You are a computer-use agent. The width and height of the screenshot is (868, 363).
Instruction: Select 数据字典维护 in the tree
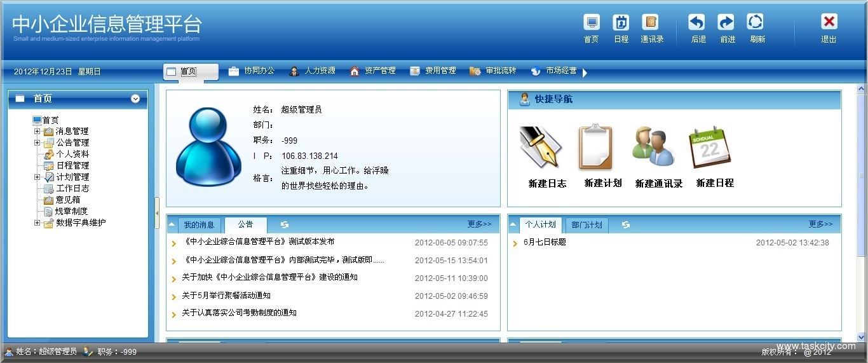point(81,223)
